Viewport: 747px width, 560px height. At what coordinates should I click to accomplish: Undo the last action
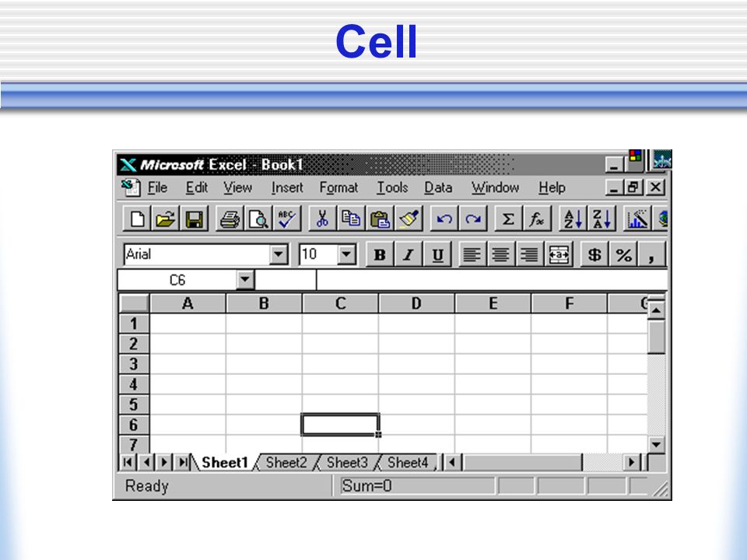pyautogui.click(x=444, y=219)
